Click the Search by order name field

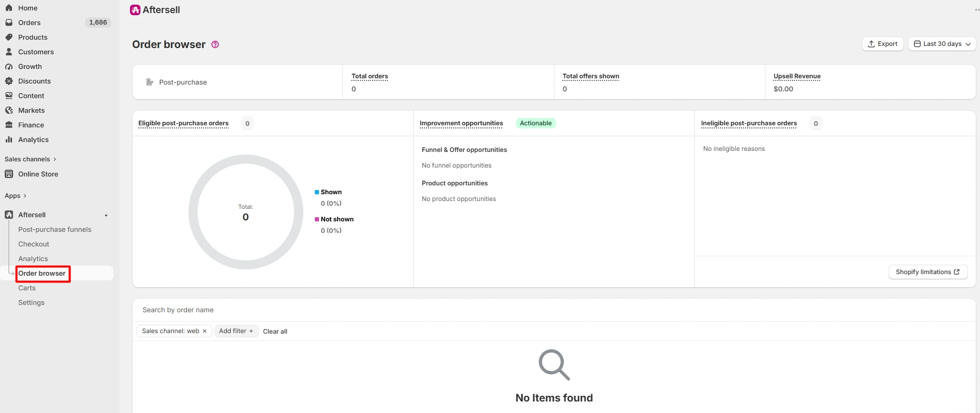554,310
